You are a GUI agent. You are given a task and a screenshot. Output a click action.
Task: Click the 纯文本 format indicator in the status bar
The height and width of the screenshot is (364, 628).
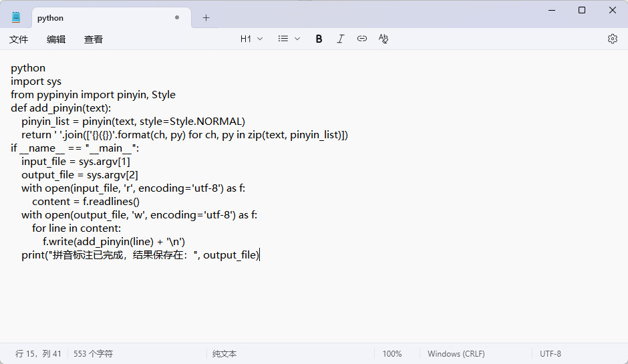pyautogui.click(x=224, y=354)
